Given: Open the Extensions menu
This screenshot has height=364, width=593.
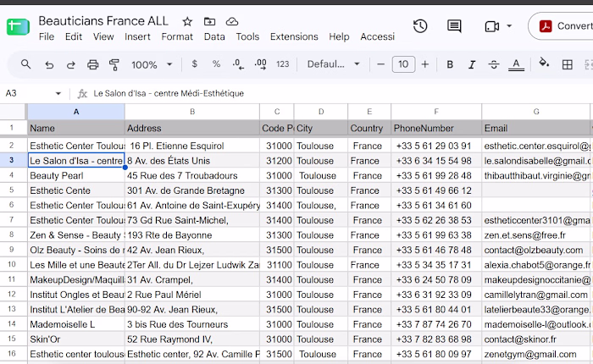Looking at the screenshot, I should (x=294, y=36).
